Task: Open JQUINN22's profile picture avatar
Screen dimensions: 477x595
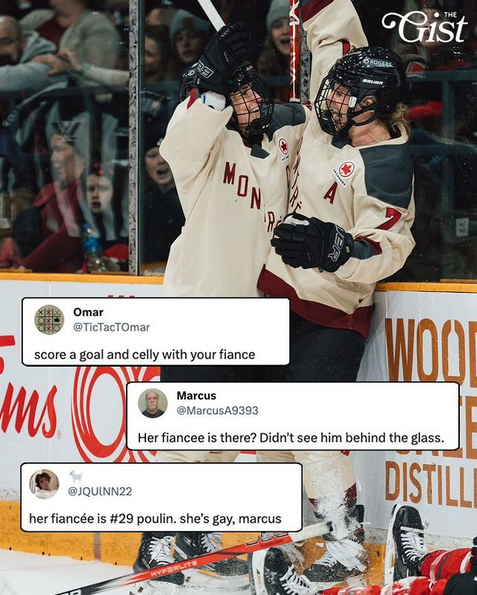Action: [44, 484]
